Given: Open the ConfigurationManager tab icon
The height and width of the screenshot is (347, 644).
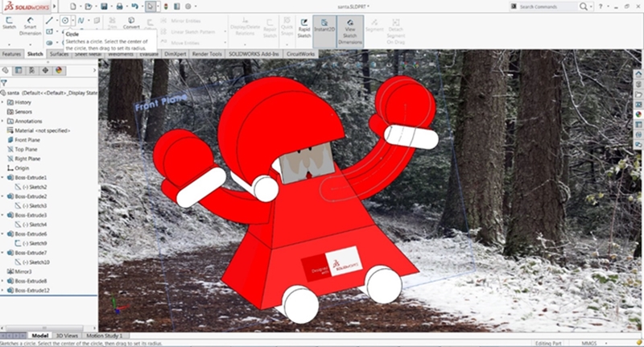Looking at the screenshot, I should pyautogui.click(x=31, y=71).
